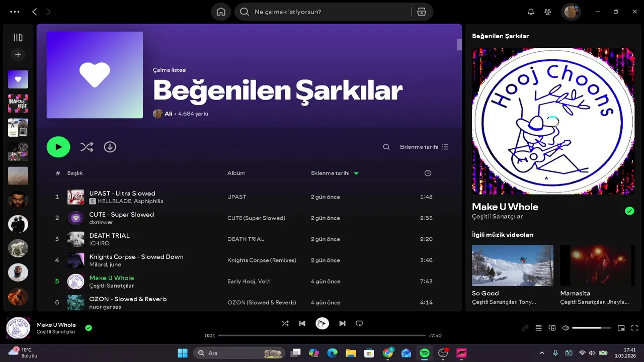This screenshot has width=644, height=362.
Task: Open Haftalık Keşif playlist in sidebar
Action: pos(18,104)
